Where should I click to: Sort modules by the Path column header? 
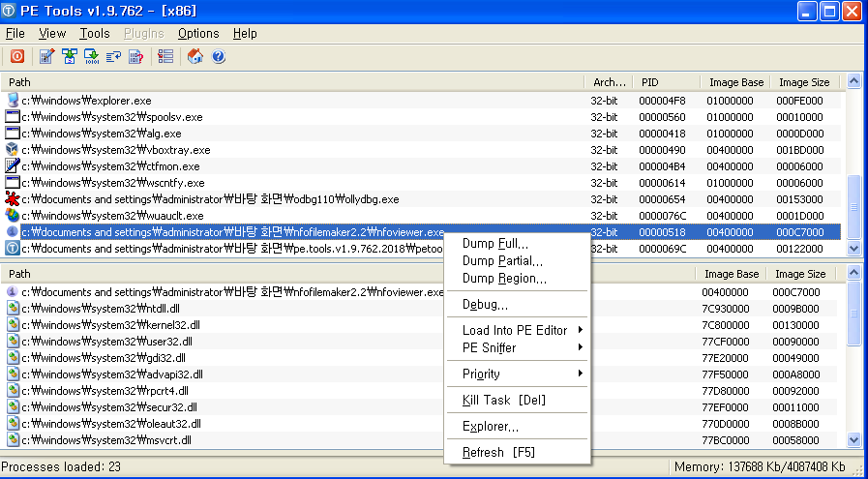(347, 274)
